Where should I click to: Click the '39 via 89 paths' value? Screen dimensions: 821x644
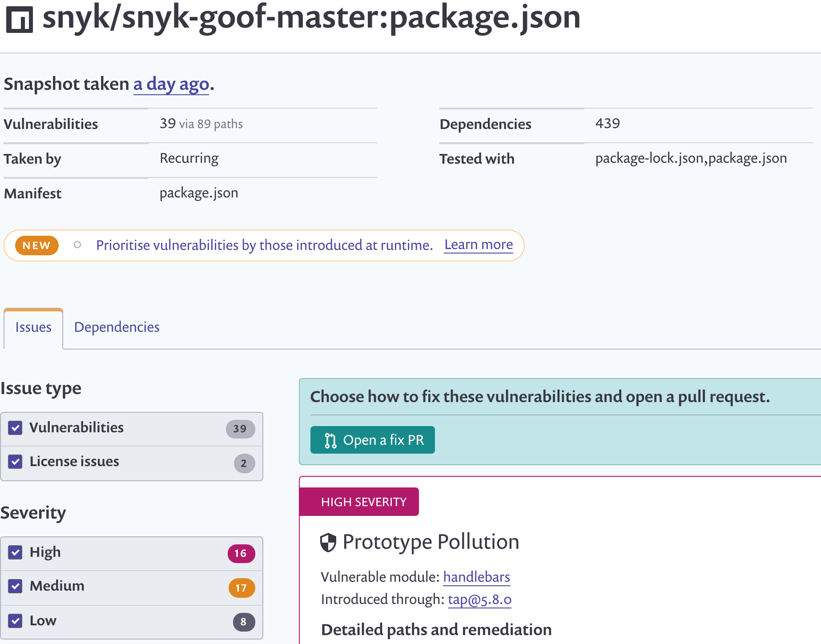201,124
